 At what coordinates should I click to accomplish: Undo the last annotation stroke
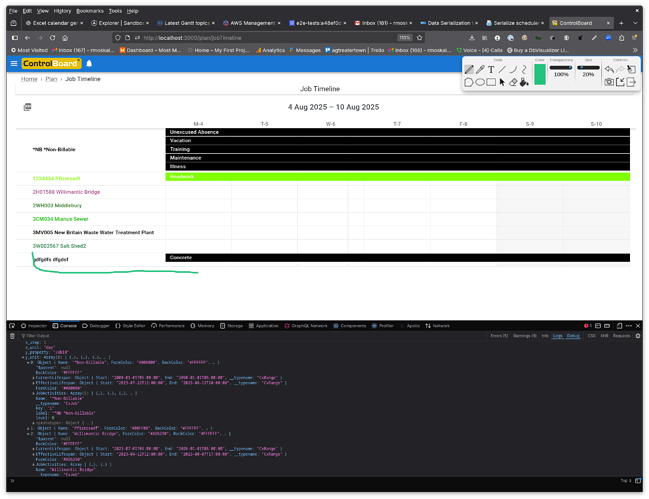(609, 70)
